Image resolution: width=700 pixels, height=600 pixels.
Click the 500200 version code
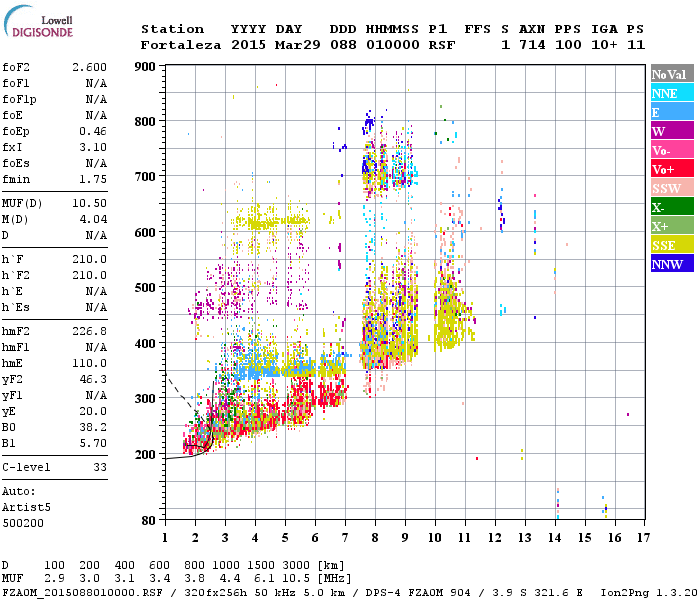[23, 523]
